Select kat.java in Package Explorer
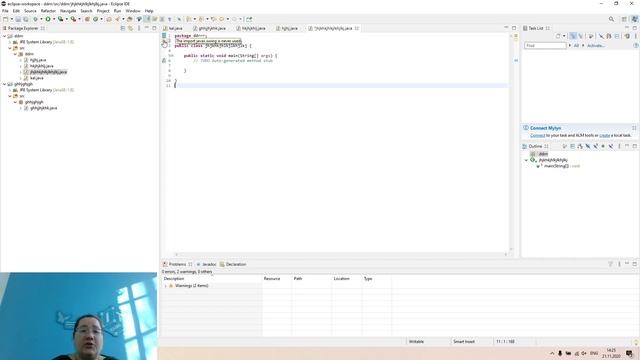Screen dimensions: 640x360 (x=36, y=78)
